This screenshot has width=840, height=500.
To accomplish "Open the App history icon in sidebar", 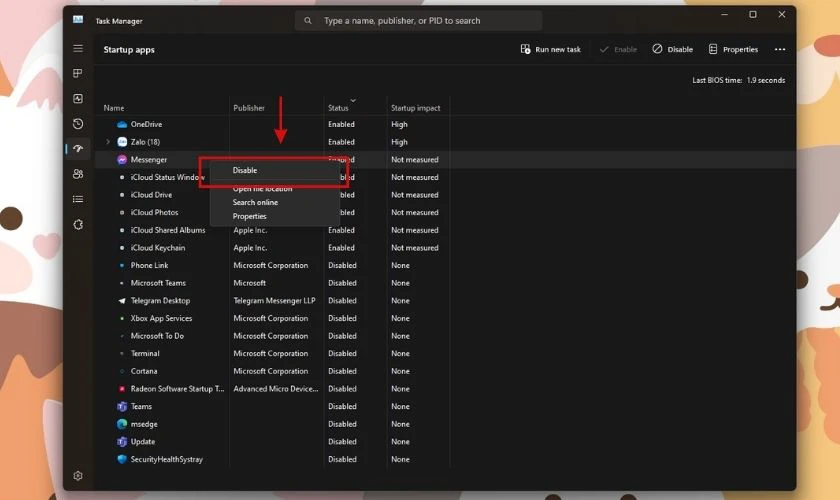I will click(x=78, y=124).
